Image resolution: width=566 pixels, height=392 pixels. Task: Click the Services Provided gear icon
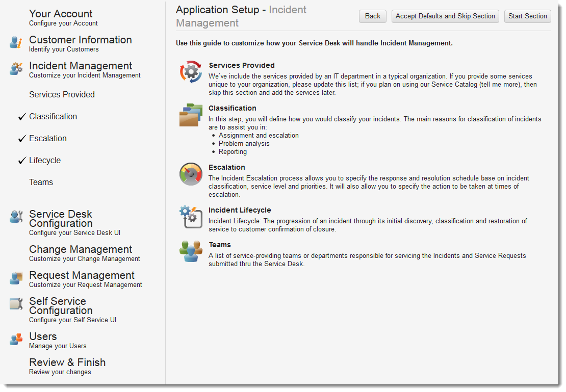pyautogui.click(x=191, y=72)
